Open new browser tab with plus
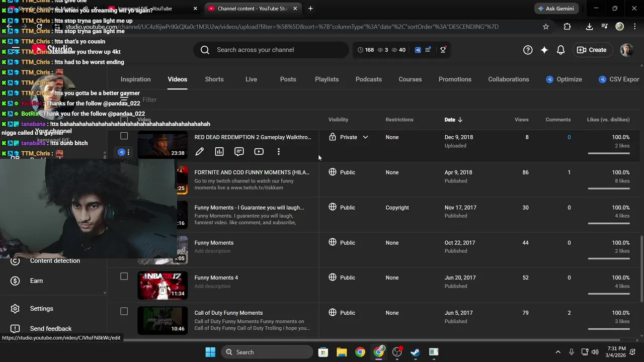Image resolution: width=644 pixels, height=362 pixels. 310,9
